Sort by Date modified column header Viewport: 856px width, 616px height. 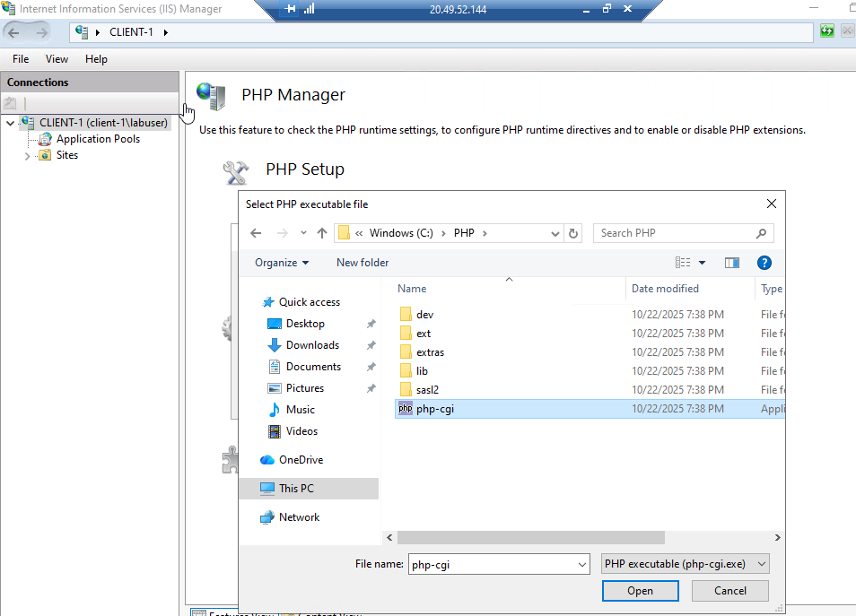coord(665,290)
